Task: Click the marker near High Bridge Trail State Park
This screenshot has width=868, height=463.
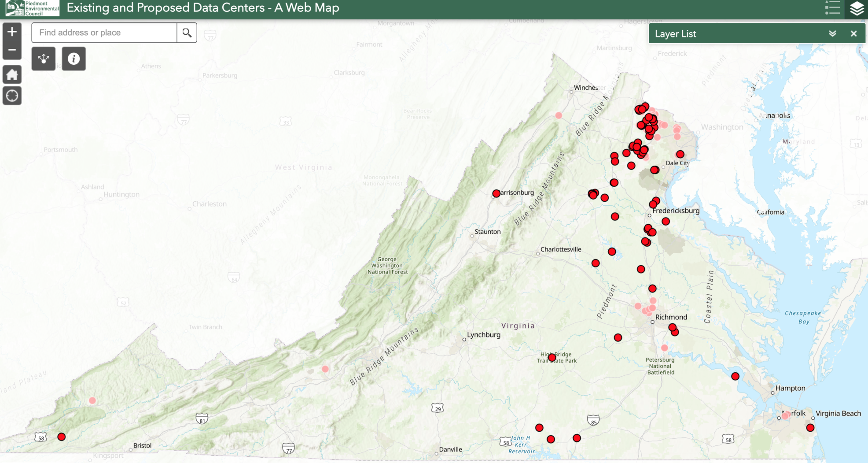Action: tap(552, 357)
